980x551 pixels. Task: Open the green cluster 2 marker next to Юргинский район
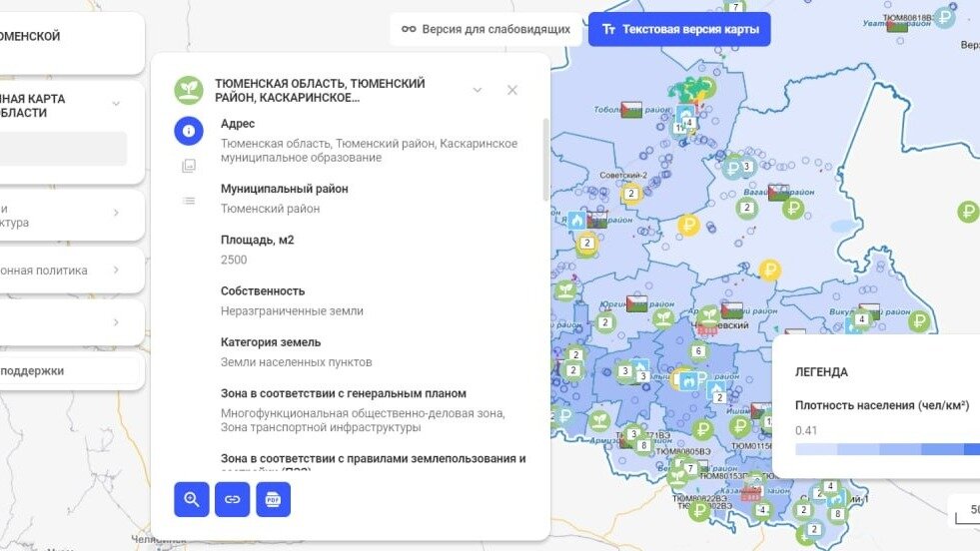[x=604, y=323]
